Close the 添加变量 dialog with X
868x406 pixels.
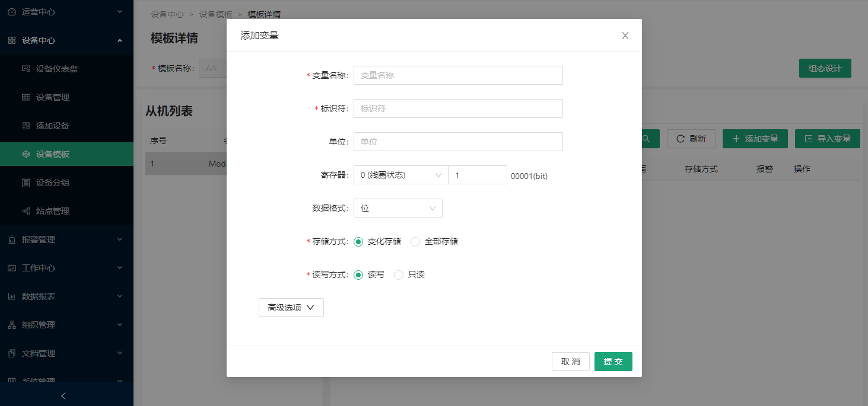coord(625,36)
